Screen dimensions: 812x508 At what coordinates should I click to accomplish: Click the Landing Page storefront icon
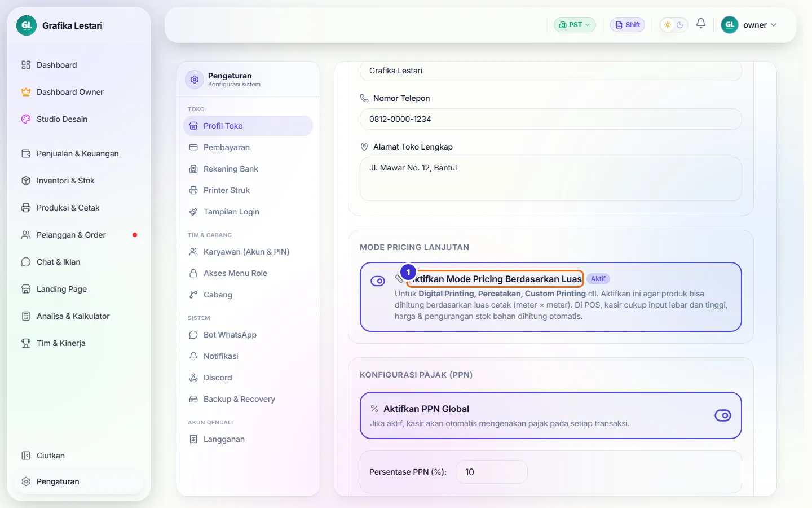[26, 289]
